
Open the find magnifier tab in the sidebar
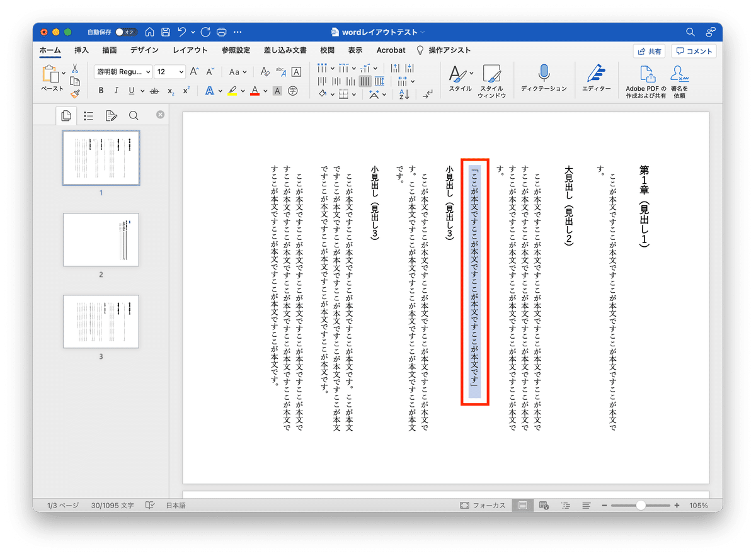tap(134, 115)
